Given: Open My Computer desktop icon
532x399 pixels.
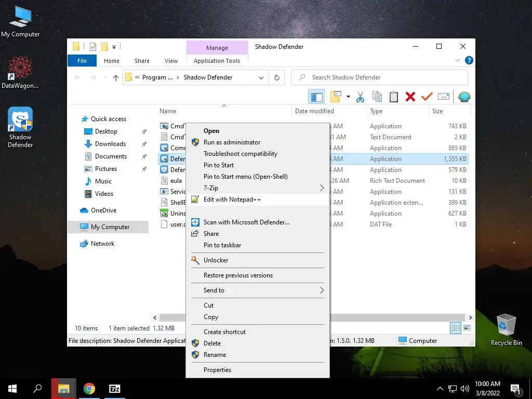Looking at the screenshot, I should tap(20, 21).
